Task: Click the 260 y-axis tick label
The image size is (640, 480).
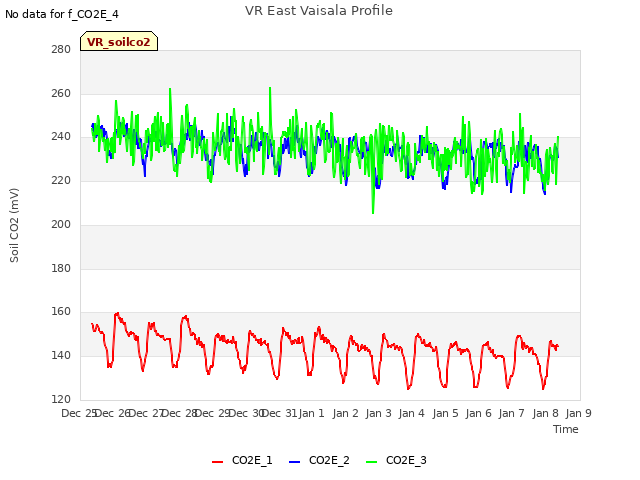Action: click(x=61, y=93)
